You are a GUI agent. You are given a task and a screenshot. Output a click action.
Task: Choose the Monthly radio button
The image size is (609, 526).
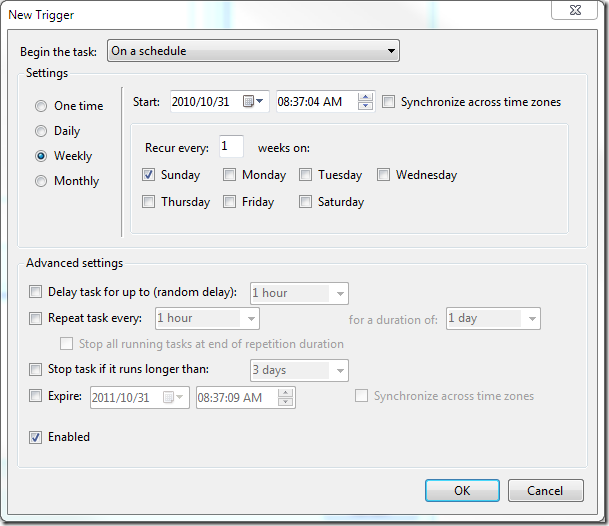[41, 181]
